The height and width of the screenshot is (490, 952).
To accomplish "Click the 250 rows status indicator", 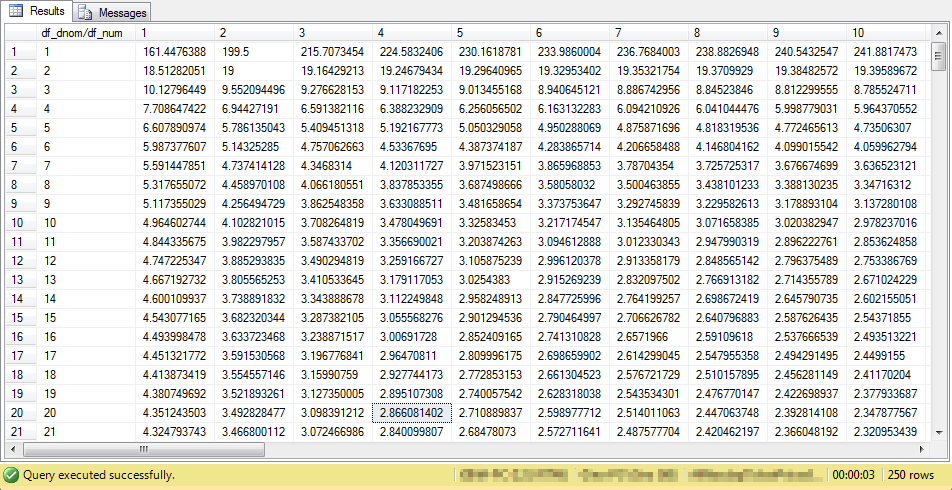I will (x=911, y=475).
